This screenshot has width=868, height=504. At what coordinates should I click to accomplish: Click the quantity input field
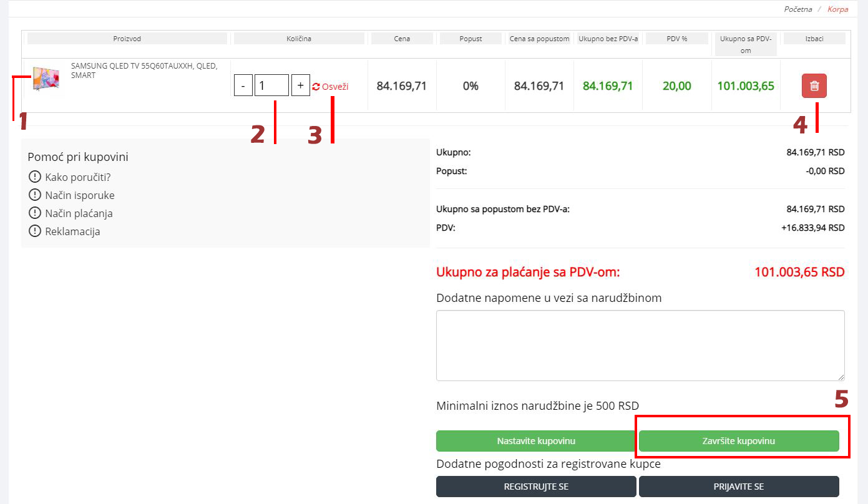(x=271, y=85)
